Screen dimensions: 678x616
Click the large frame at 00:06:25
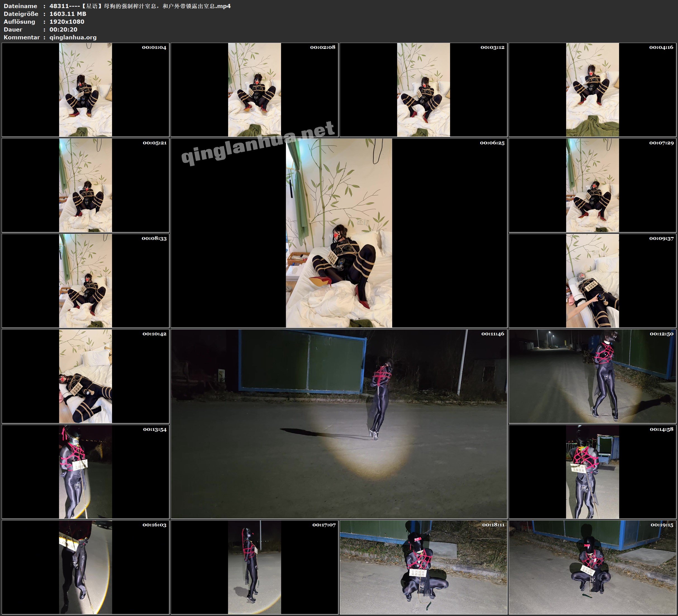(x=339, y=233)
